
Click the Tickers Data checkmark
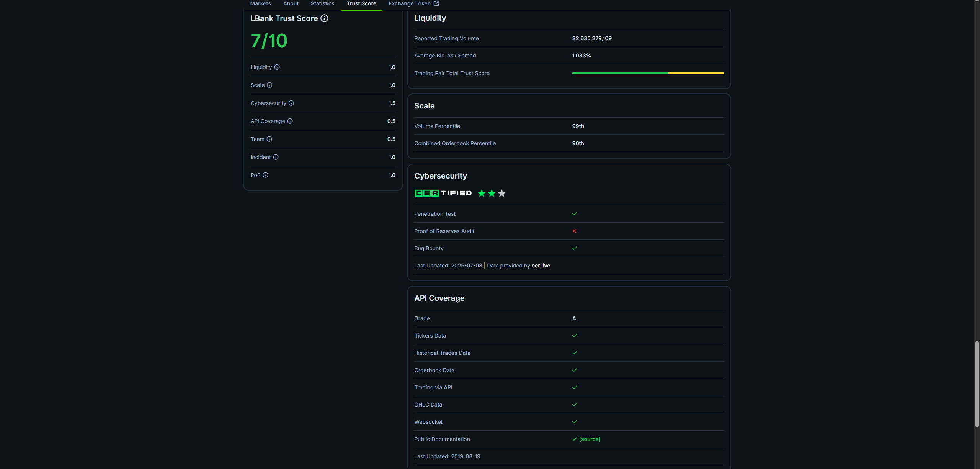tap(574, 336)
